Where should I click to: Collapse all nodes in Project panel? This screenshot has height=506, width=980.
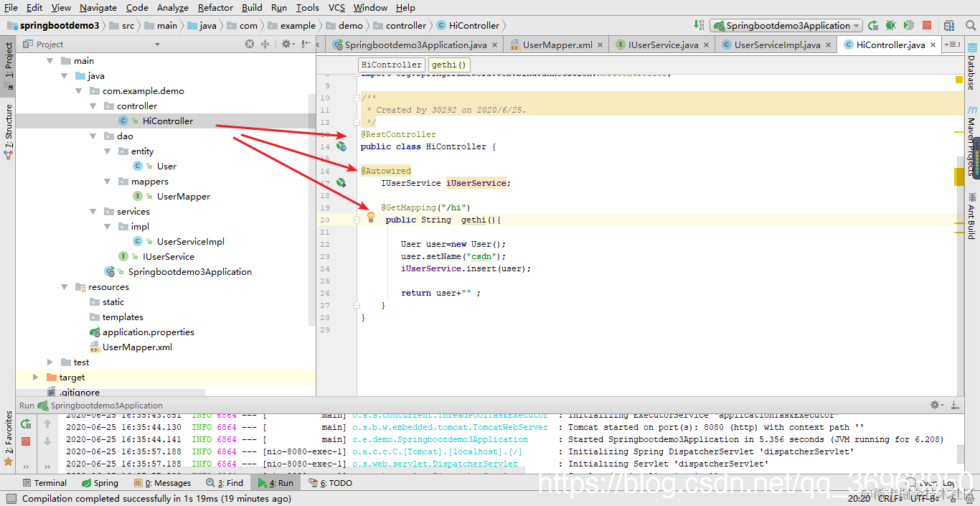coord(265,44)
